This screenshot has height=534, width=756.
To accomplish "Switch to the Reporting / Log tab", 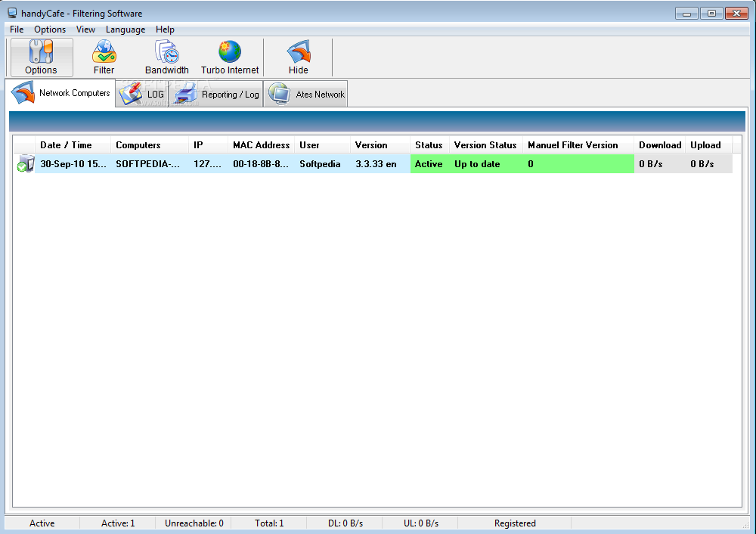I will click(216, 94).
